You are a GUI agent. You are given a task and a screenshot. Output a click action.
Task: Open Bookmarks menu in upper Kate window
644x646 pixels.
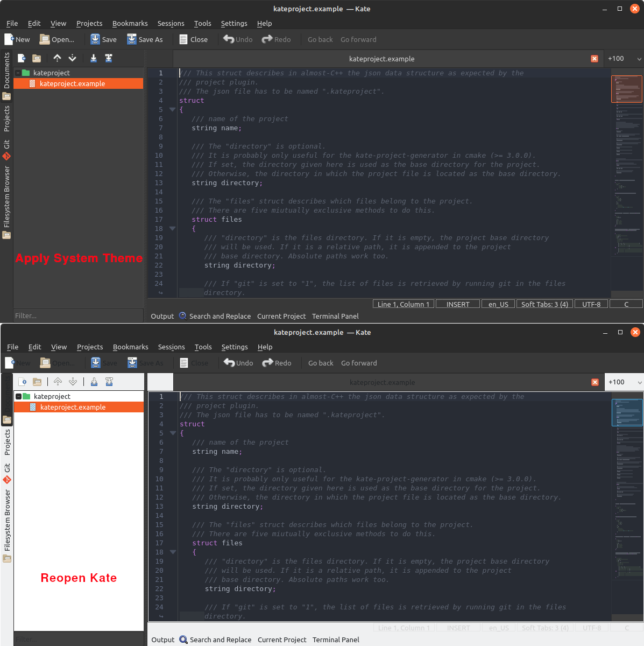[x=130, y=23]
